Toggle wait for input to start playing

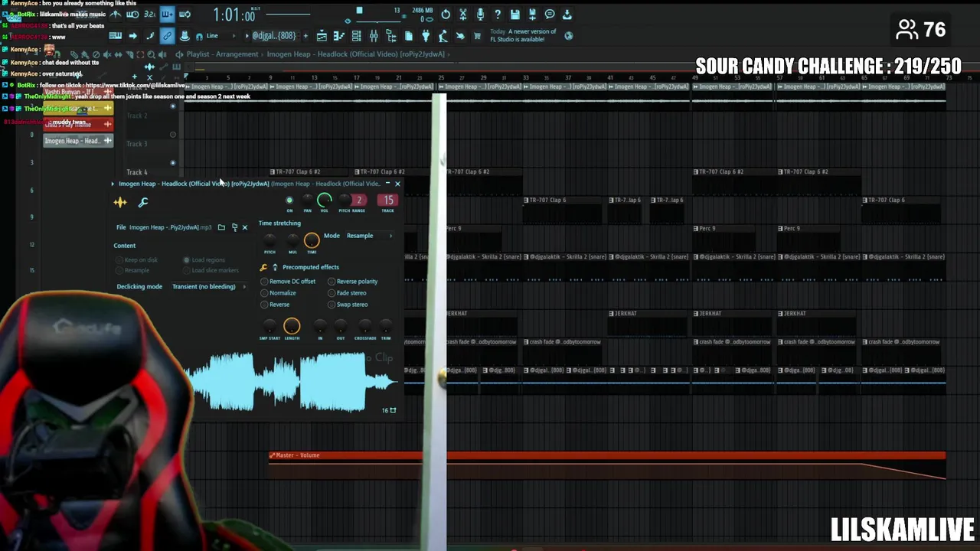point(132,15)
